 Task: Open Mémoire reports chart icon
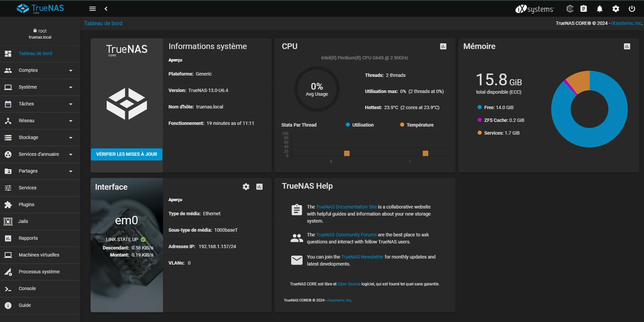pyautogui.click(x=627, y=46)
